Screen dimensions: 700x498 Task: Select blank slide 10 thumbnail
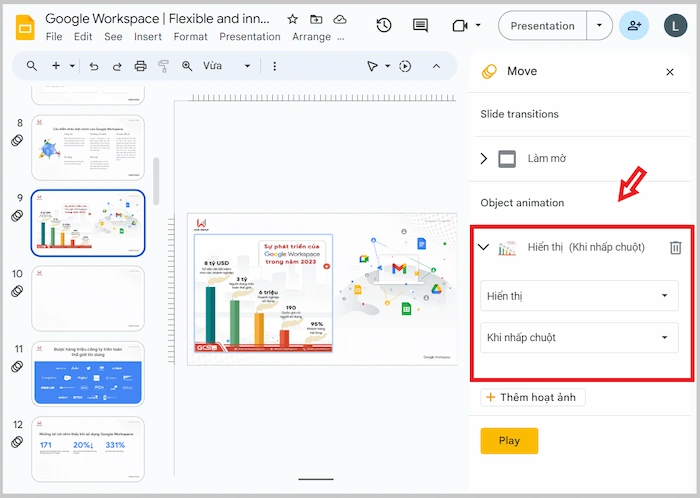click(88, 298)
